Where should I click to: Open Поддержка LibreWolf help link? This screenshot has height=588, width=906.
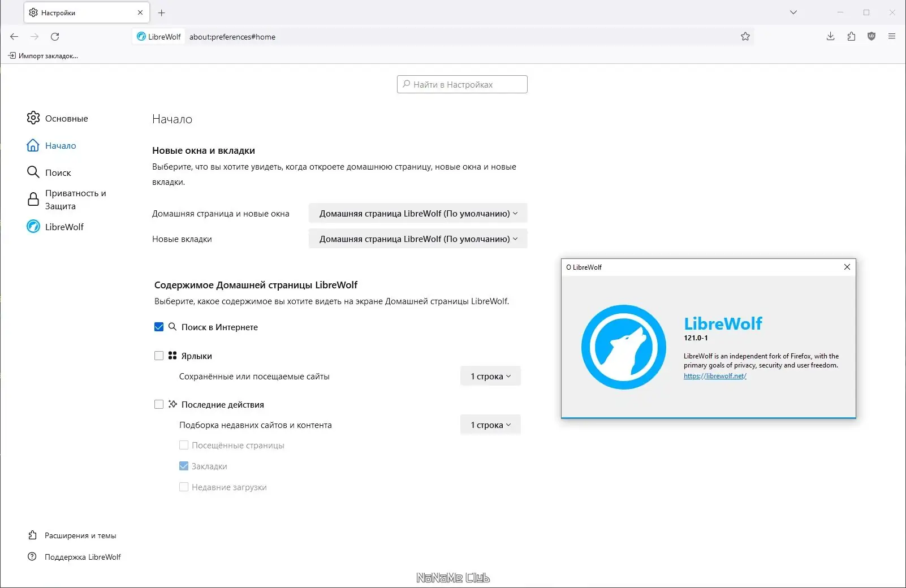75,557
